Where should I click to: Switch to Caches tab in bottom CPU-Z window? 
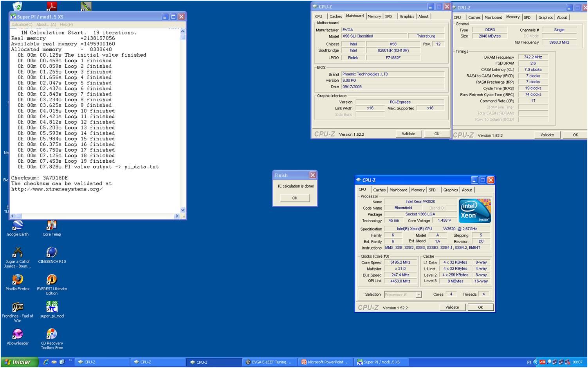(x=379, y=190)
